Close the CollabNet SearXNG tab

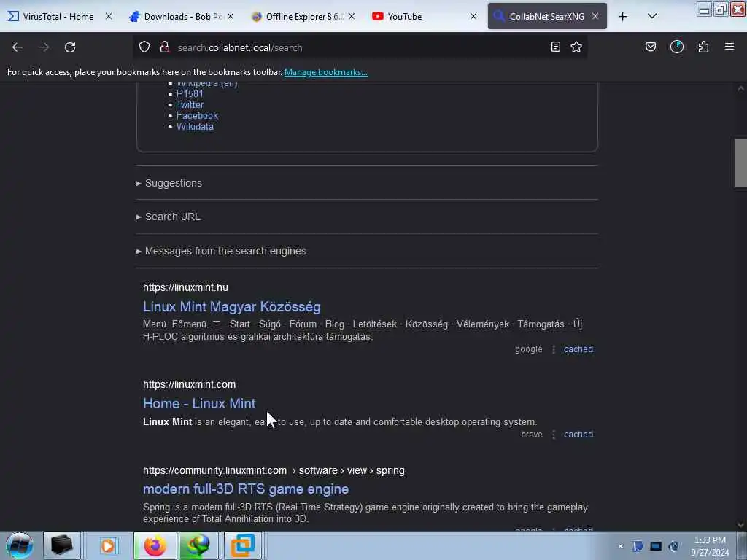coord(595,17)
